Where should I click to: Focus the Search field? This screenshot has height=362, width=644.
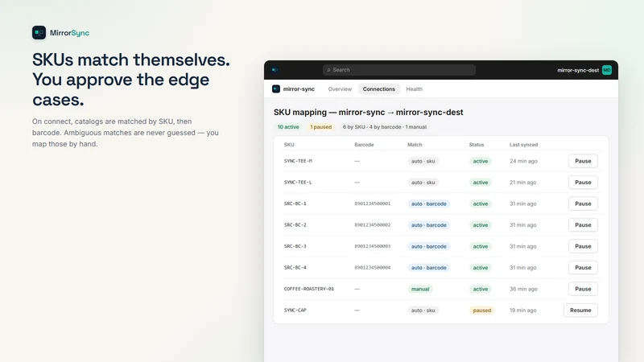(x=398, y=70)
